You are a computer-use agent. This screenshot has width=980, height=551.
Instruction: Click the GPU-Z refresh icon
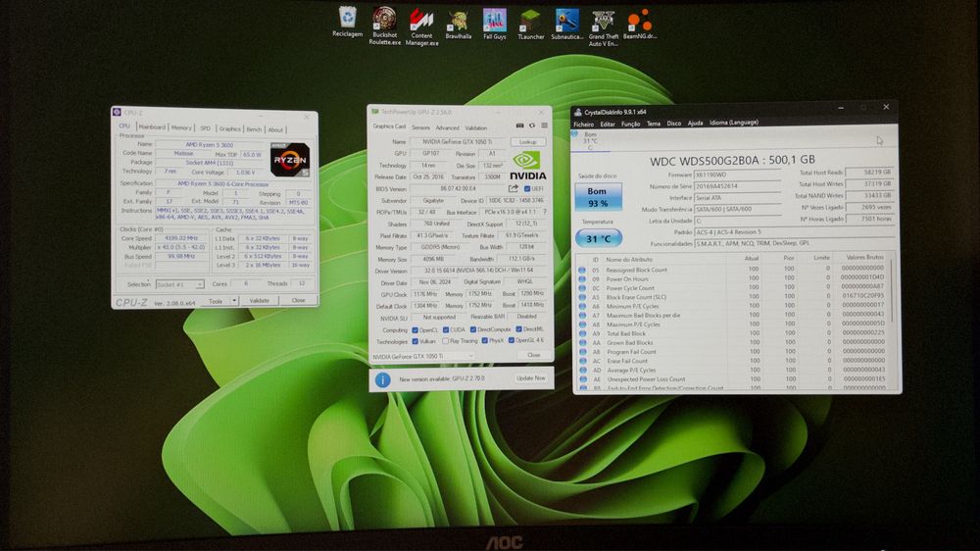tap(532, 125)
